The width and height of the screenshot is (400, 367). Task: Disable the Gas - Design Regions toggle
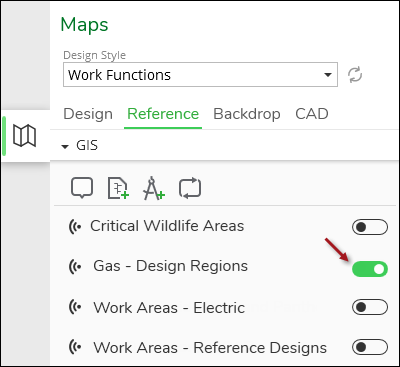[370, 269]
